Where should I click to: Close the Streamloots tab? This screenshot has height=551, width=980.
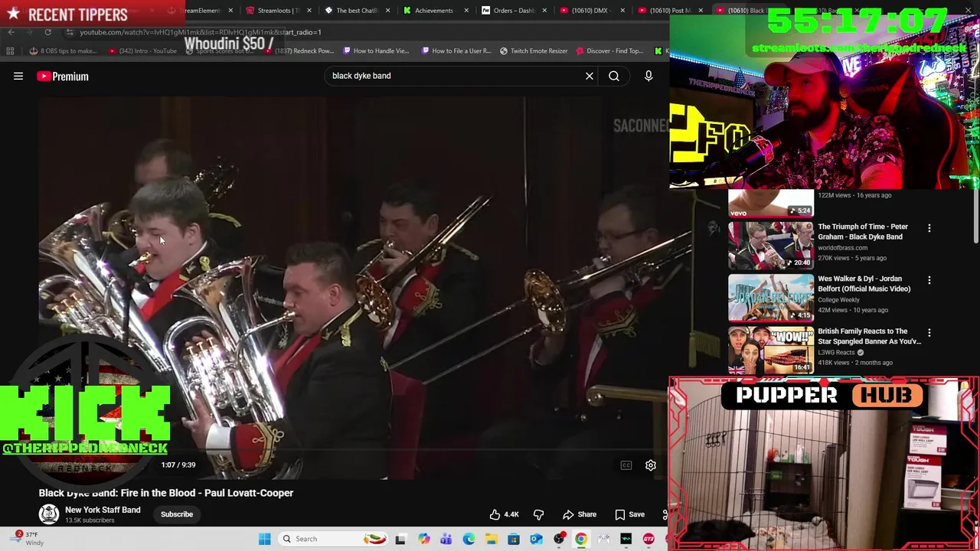[x=309, y=11]
